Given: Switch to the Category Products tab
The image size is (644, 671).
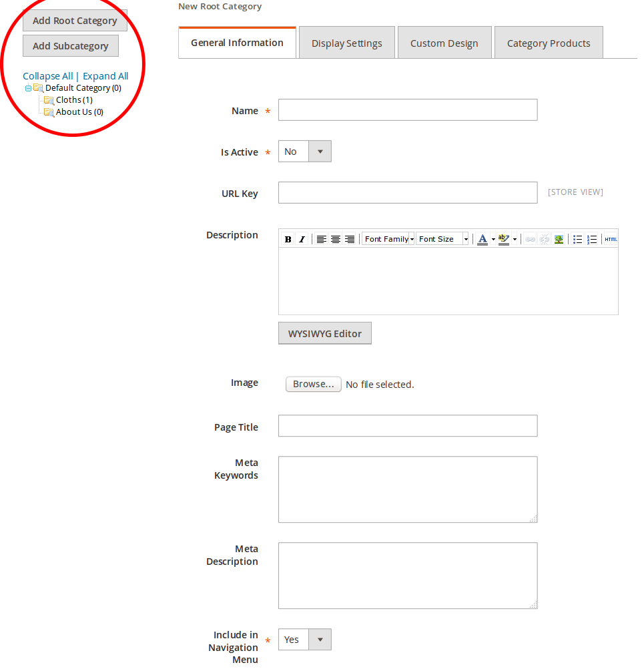Looking at the screenshot, I should pyautogui.click(x=548, y=43).
